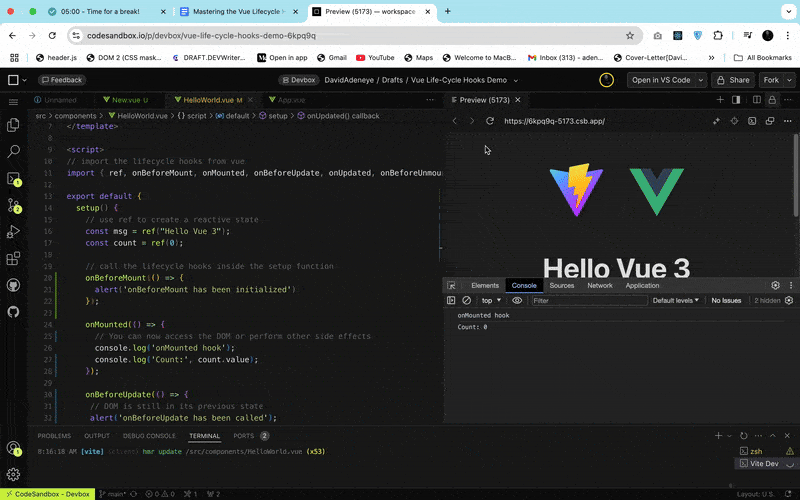Open the Default levels dropdown

tap(676, 301)
